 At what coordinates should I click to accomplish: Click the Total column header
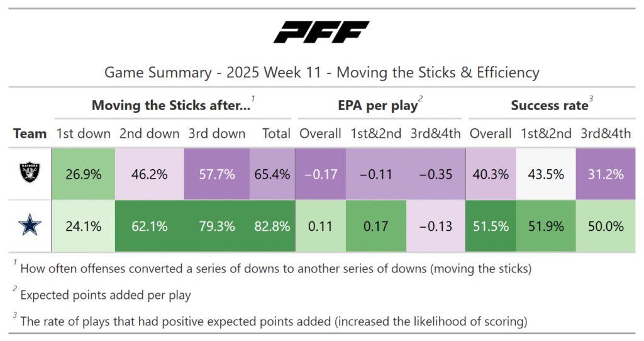coord(276,133)
